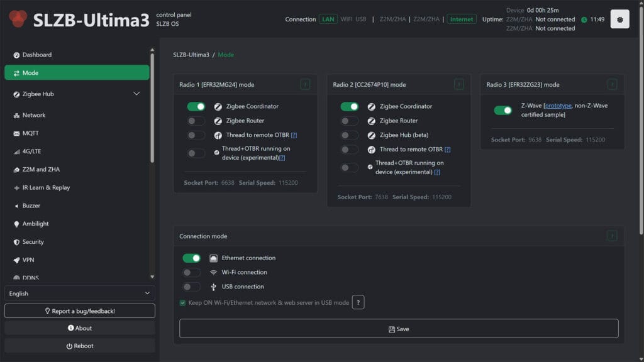Enable Thread to remote OTBR on Radio 2
Image resolution: width=644 pixels, height=362 pixels.
[x=349, y=150]
